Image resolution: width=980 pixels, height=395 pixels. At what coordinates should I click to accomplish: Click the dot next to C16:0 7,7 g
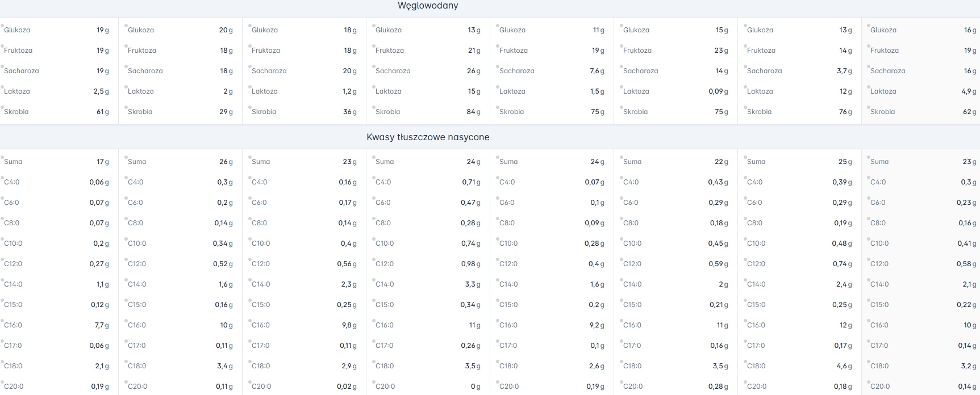[x=2, y=321]
